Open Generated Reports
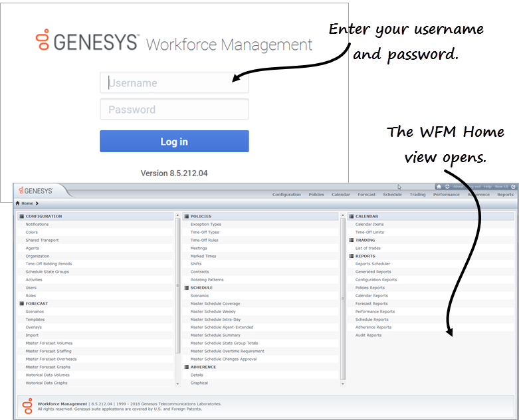 pyautogui.click(x=373, y=272)
